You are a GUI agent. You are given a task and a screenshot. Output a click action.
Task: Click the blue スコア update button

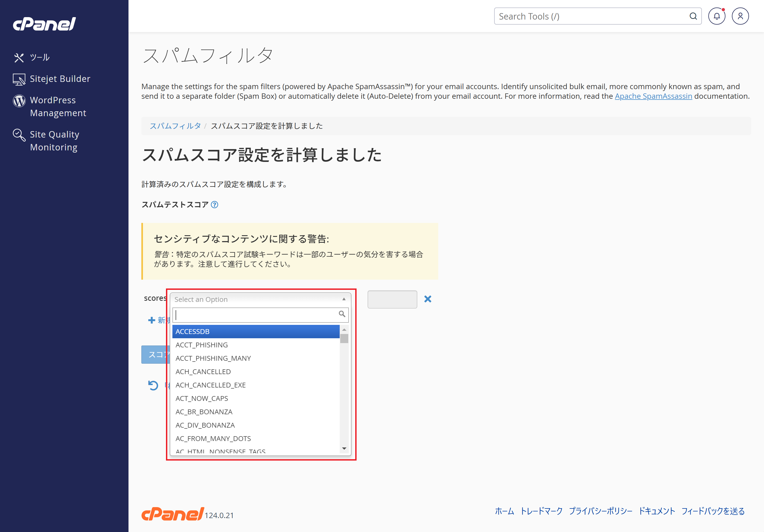(x=155, y=355)
